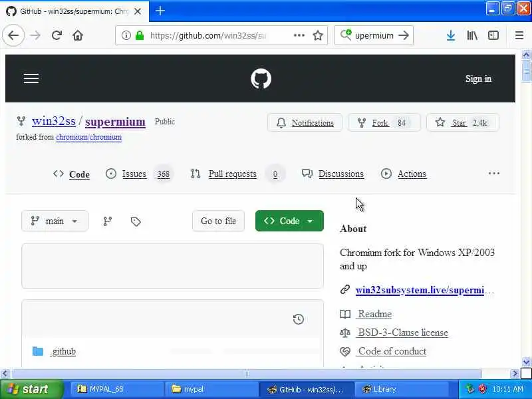Open the downloads panel
This screenshot has height=399, width=532.
coord(451,35)
